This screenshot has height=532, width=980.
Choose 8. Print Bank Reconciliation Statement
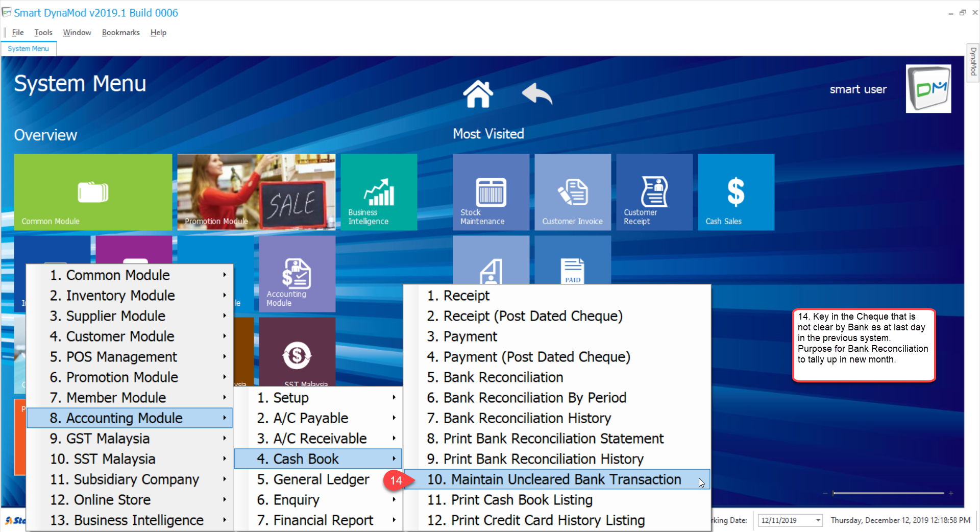coord(557,438)
